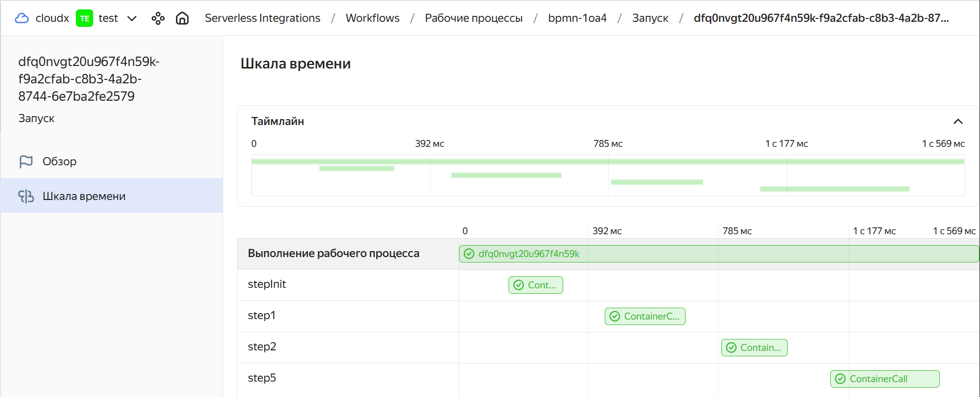This screenshot has width=980, height=397.
Task: Click the Запуск breadcrumb link
Action: pos(650,18)
